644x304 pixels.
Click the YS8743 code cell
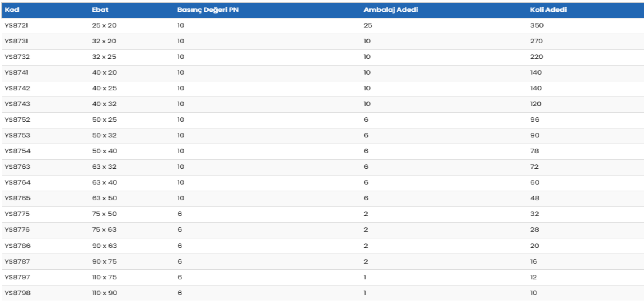[x=17, y=104]
